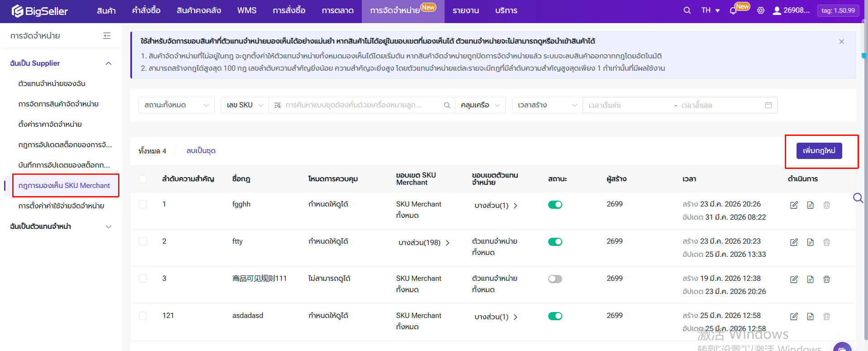Close the info banner with X
Image resolution: width=868 pixels, height=351 pixels.
pyautogui.click(x=841, y=42)
